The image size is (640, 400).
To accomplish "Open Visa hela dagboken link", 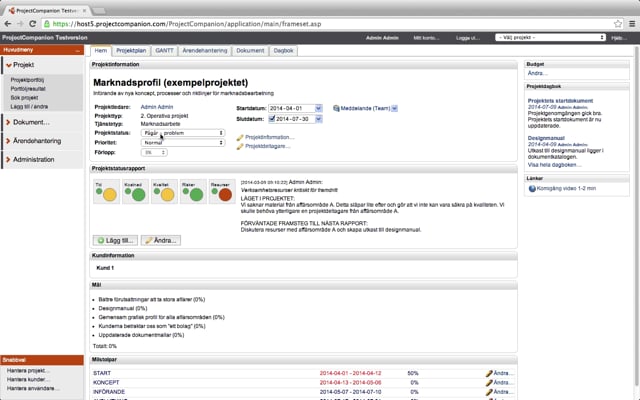I will coord(554,165).
